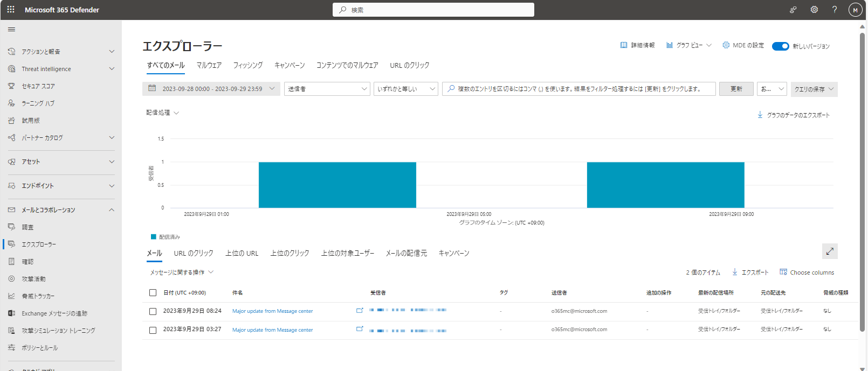
Task: Open the date range dropdown
Action: [211, 89]
